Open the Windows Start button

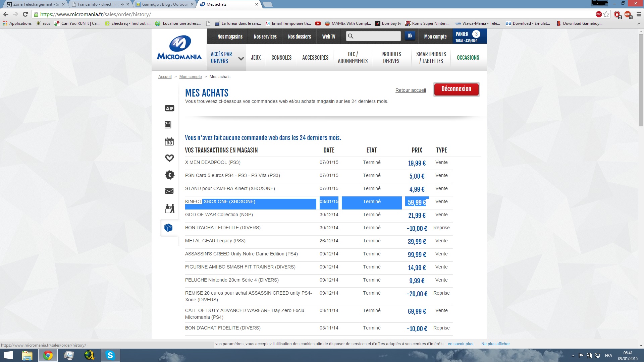(8, 355)
